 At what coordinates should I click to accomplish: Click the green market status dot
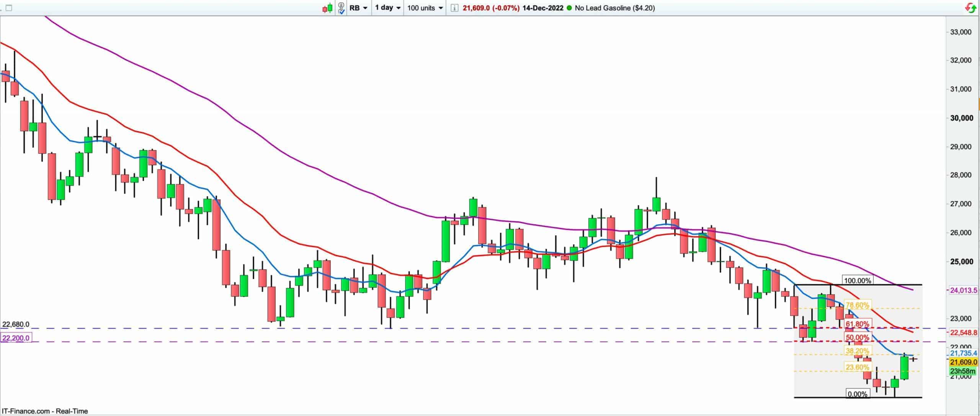[569, 8]
